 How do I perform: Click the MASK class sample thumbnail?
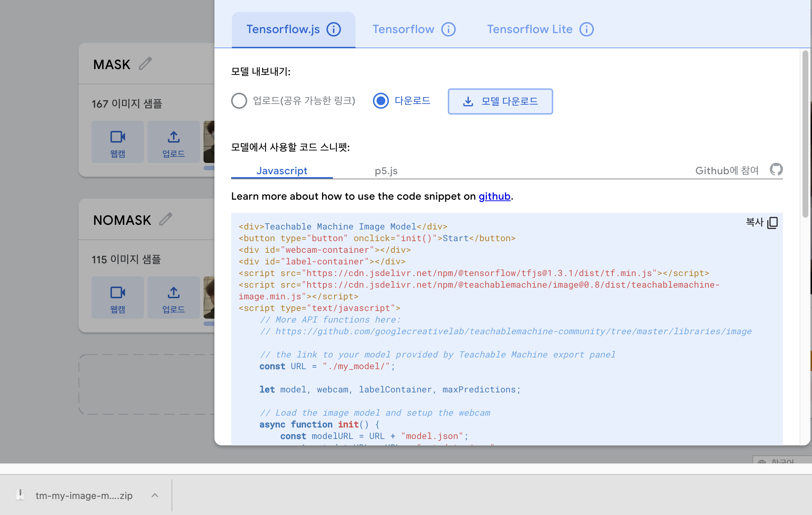(209, 142)
